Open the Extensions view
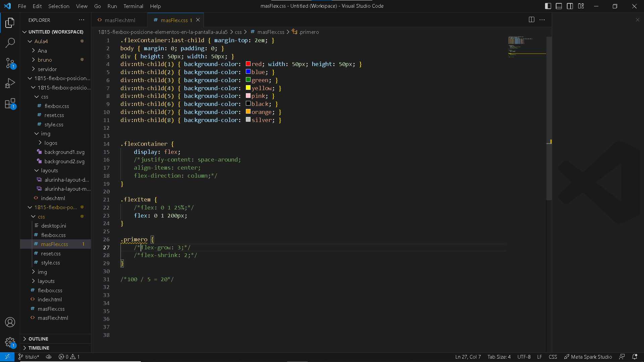Screen dimensions: 644x362 point(10,104)
